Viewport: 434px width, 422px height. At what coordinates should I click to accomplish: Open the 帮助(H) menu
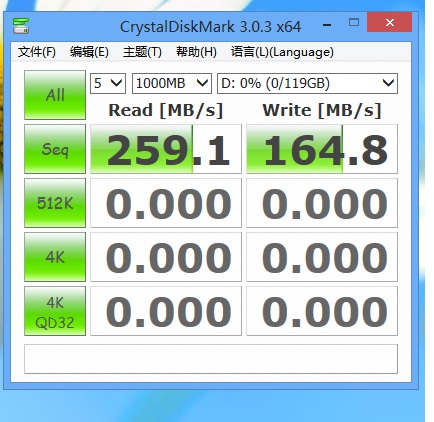point(196,52)
